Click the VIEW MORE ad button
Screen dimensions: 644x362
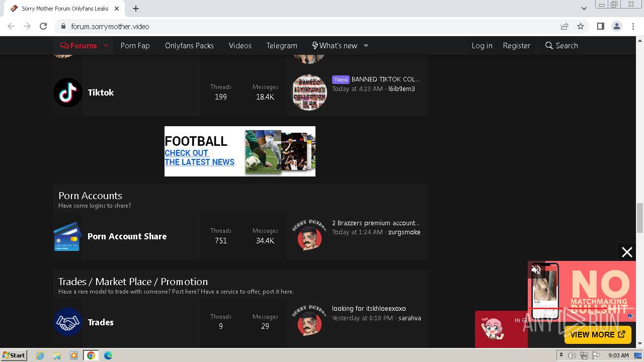598,334
